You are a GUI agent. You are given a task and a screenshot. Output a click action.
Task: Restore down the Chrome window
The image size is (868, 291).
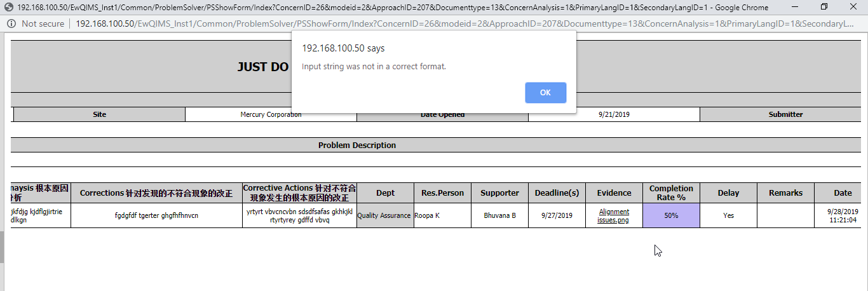pyautogui.click(x=824, y=7)
